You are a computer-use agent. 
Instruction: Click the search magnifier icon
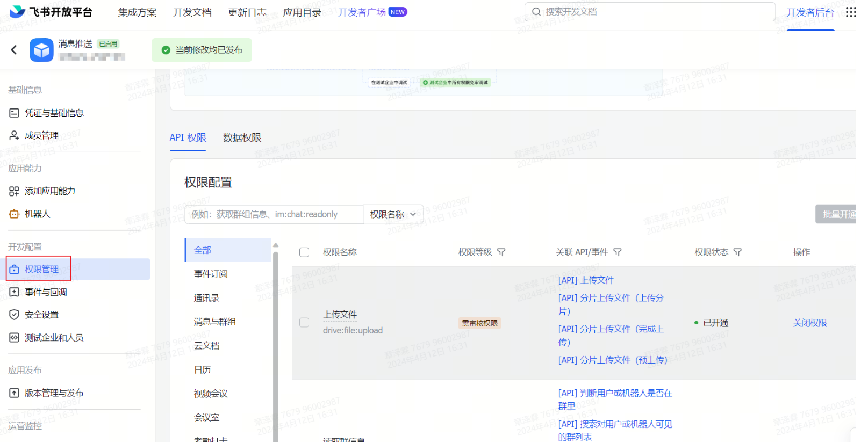(536, 12)
